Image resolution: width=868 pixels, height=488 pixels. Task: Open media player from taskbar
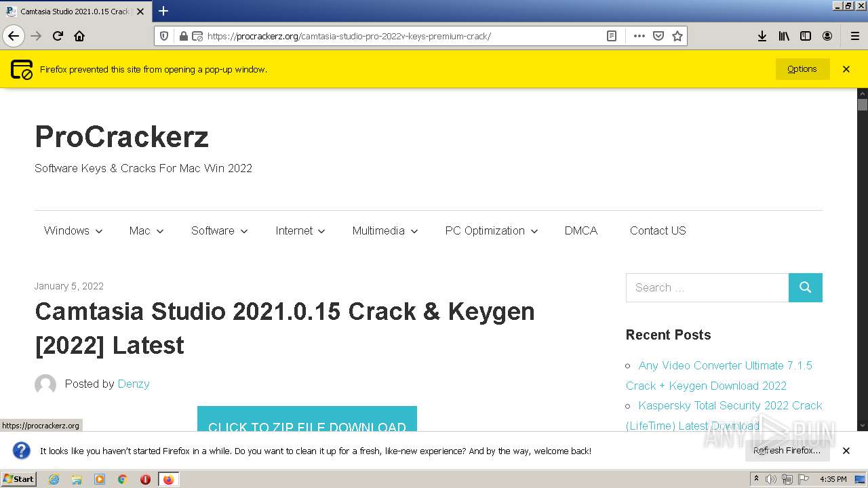pyautogui.click(x=100, y=479)
